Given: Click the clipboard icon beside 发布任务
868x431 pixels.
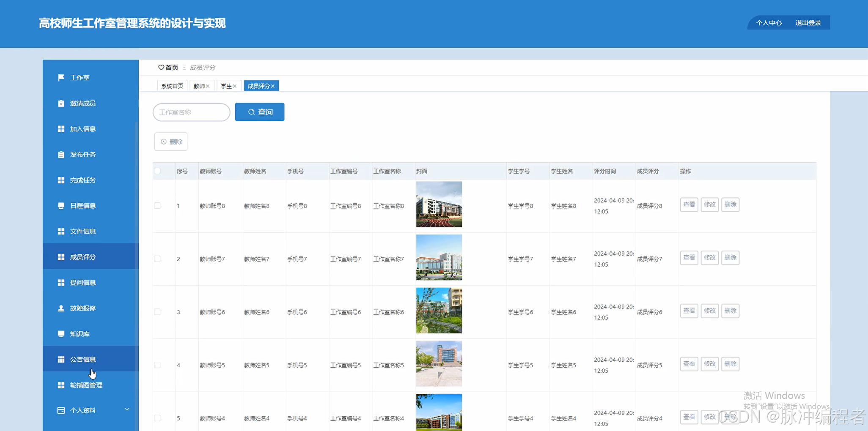Looking at the screenshot, I should tap(61, 155).
